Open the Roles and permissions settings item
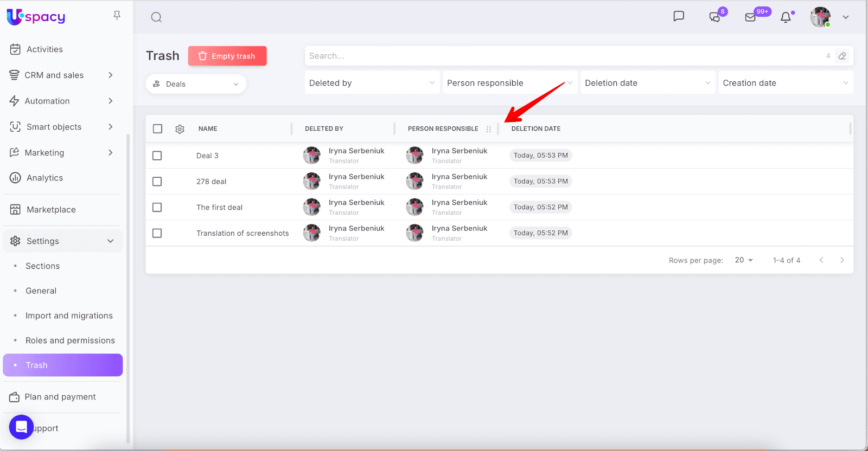The image size is (868, 451). coord(70,340)
